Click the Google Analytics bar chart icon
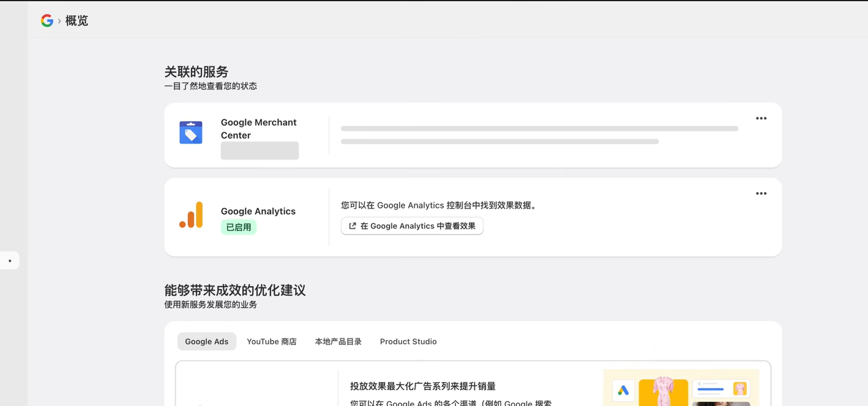 pyautogui.click(x=191, y=215)
